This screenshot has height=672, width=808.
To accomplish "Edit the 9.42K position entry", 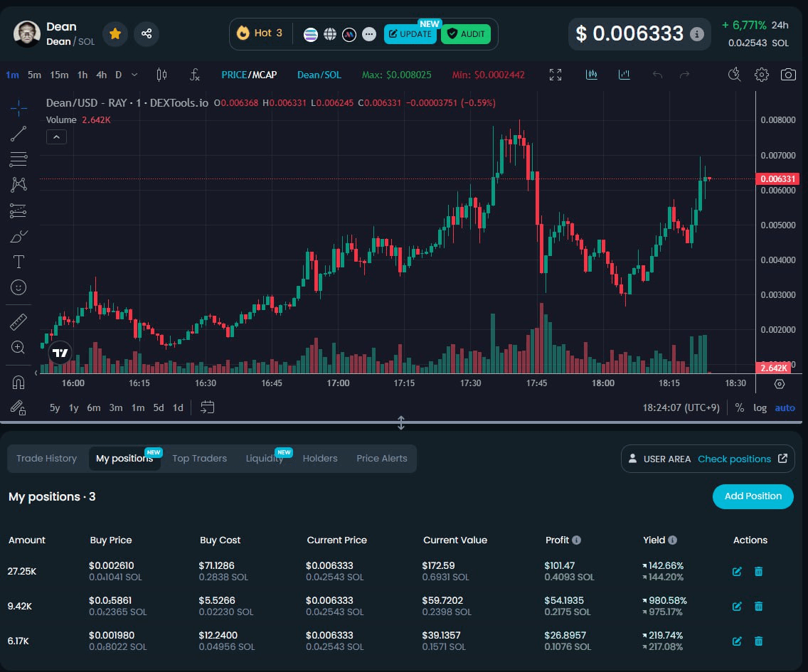I will (x=737, y=606).
